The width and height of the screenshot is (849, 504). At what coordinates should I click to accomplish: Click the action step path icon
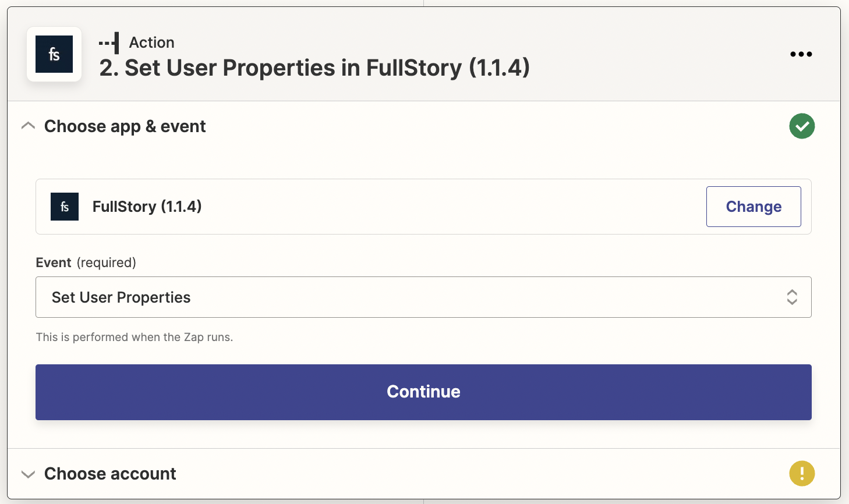coord(109,43)
